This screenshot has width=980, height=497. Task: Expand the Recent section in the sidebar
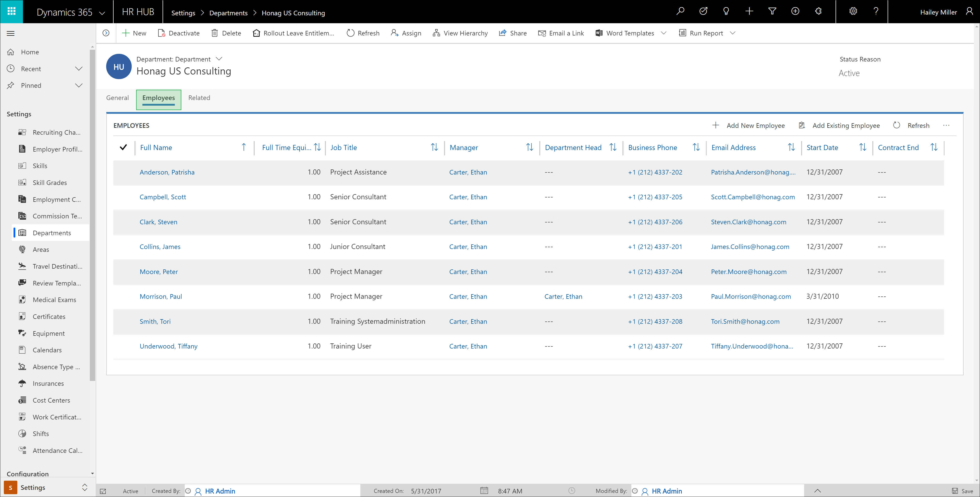point(79,69)
